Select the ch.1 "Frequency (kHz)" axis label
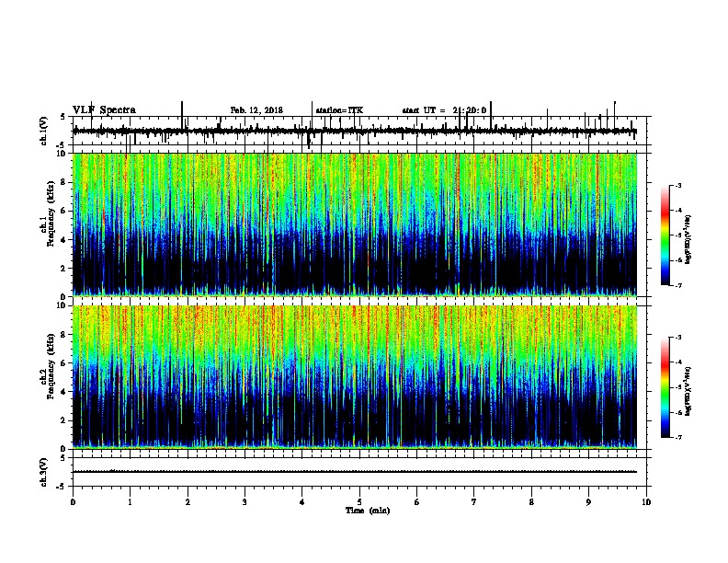The width and height of the screenshot is (728, 563). 51,214
